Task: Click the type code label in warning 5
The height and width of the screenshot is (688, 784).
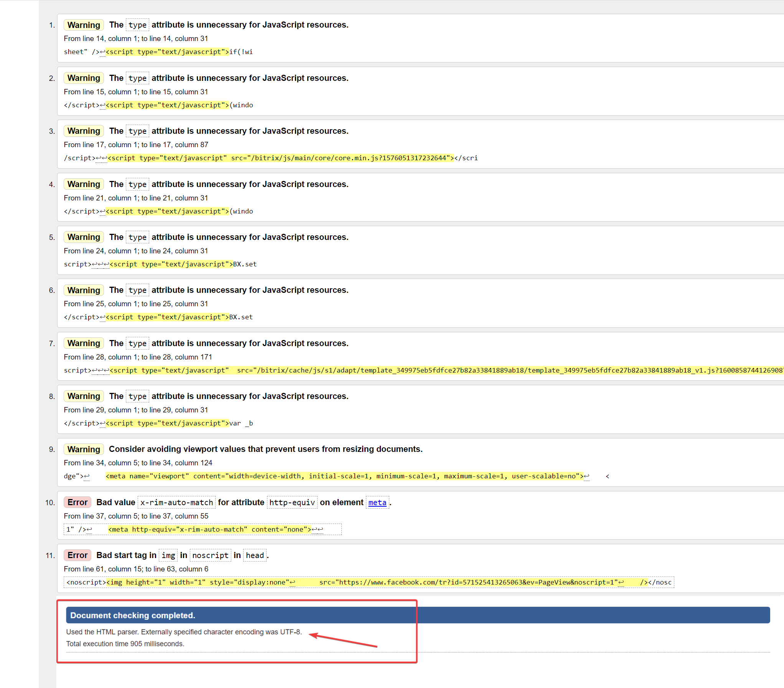Action: pyautogui.click(x=137, y=237)
